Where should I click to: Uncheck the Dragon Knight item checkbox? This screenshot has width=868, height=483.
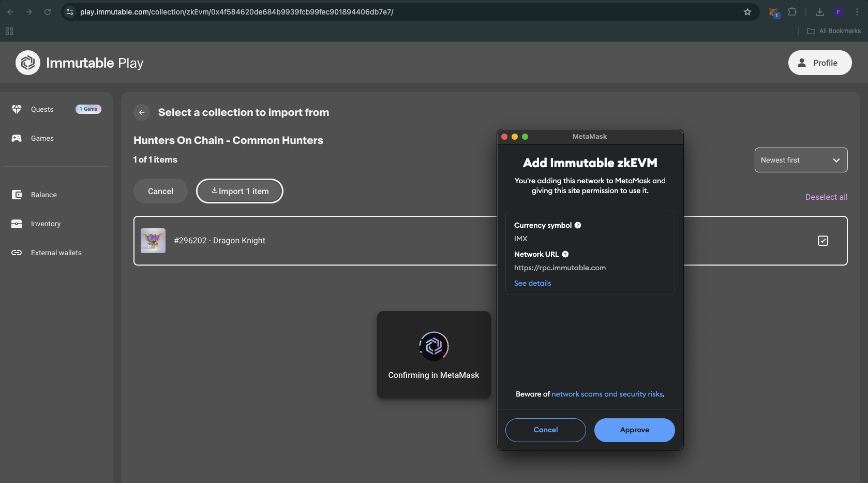(x=823, y=241)
